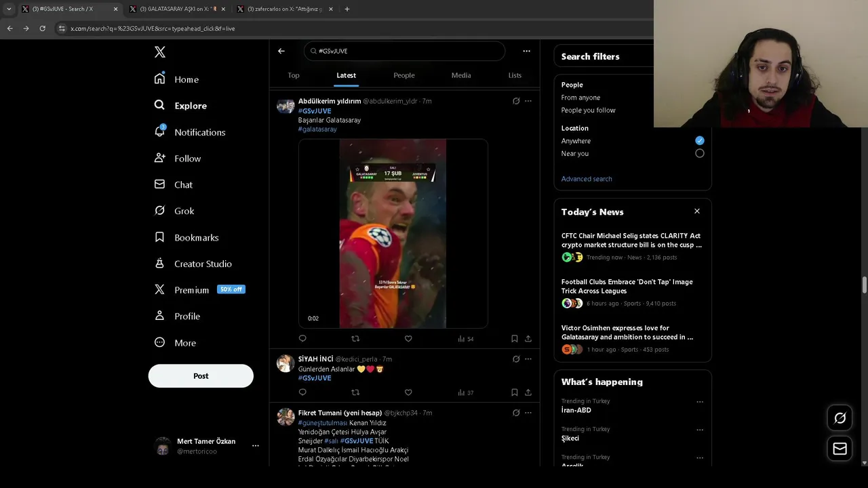Open Bookmarks in the sidebar

click(x=186, y=238)
